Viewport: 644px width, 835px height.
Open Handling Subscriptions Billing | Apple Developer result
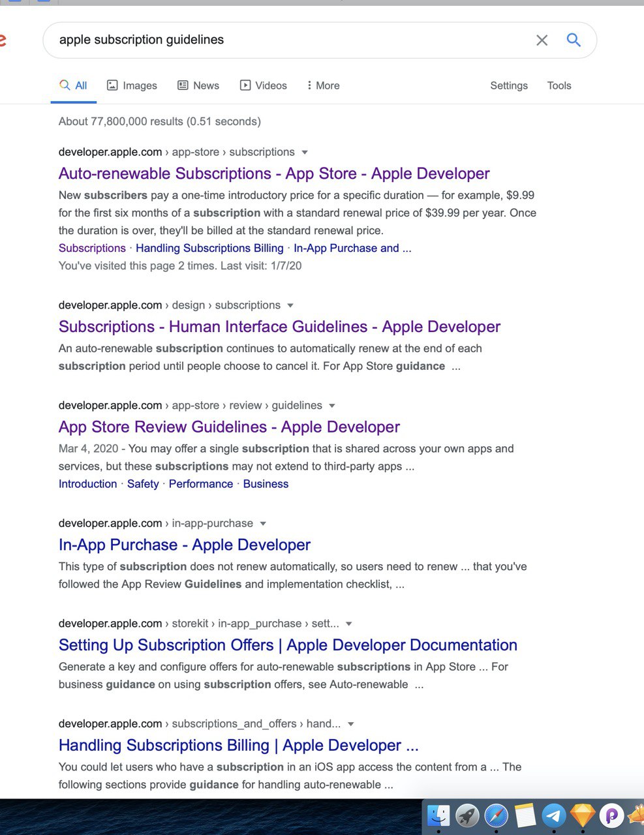tap(239, 746)
